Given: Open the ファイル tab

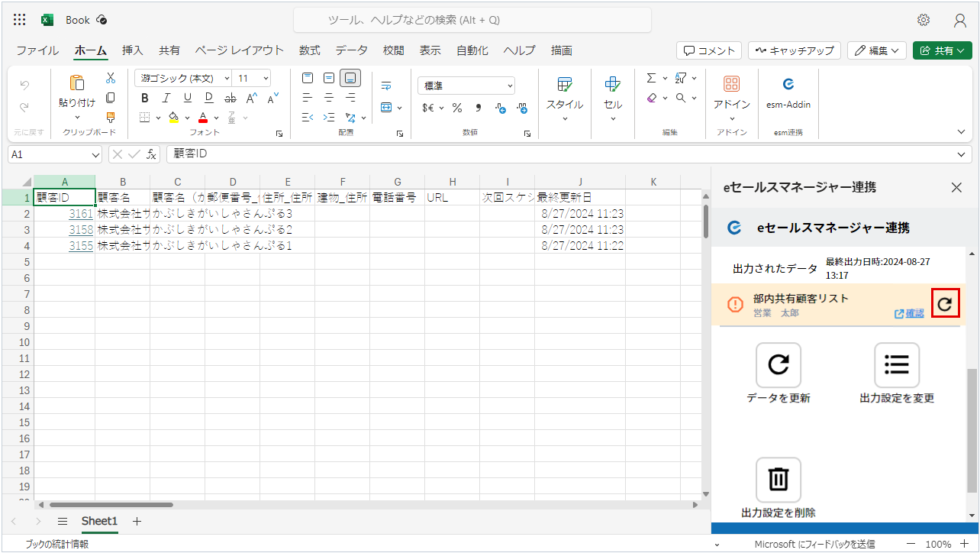Looking at the screenshot, I should [x=37, y=50].
